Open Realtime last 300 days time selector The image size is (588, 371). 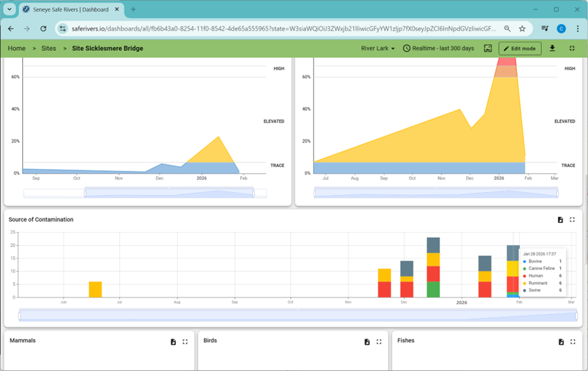pos(438,48)
